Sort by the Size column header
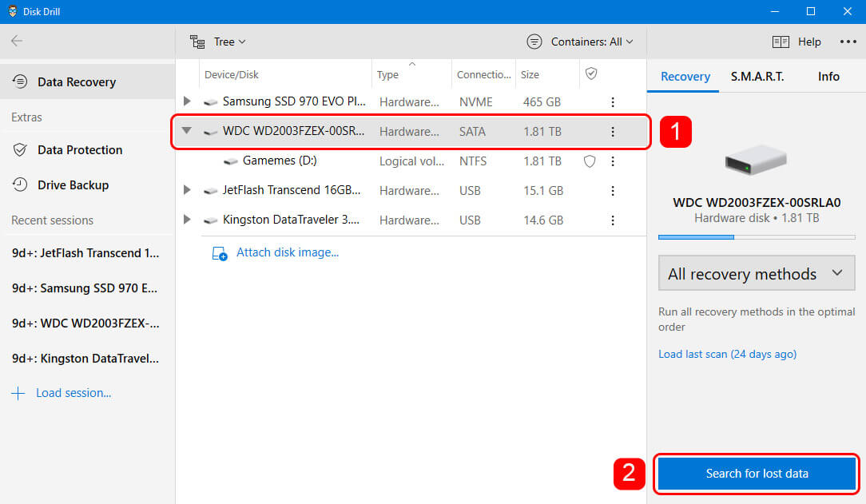The image size is (866, 504). [530, 74]
